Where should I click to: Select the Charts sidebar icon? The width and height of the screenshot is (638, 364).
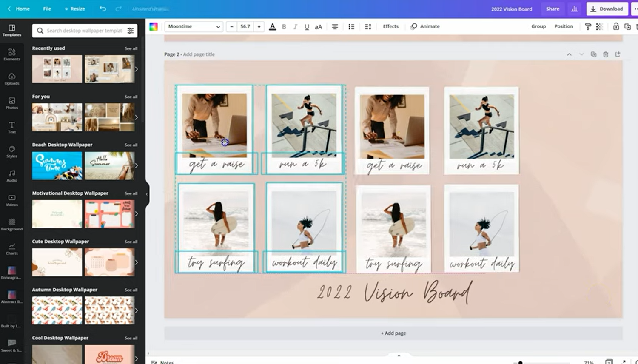coord(12,248)
